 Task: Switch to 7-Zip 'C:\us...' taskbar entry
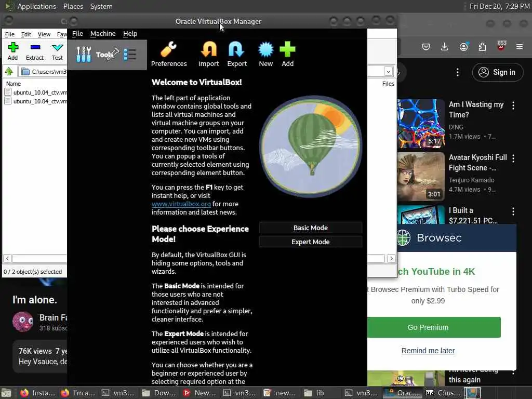coord(443,393)
